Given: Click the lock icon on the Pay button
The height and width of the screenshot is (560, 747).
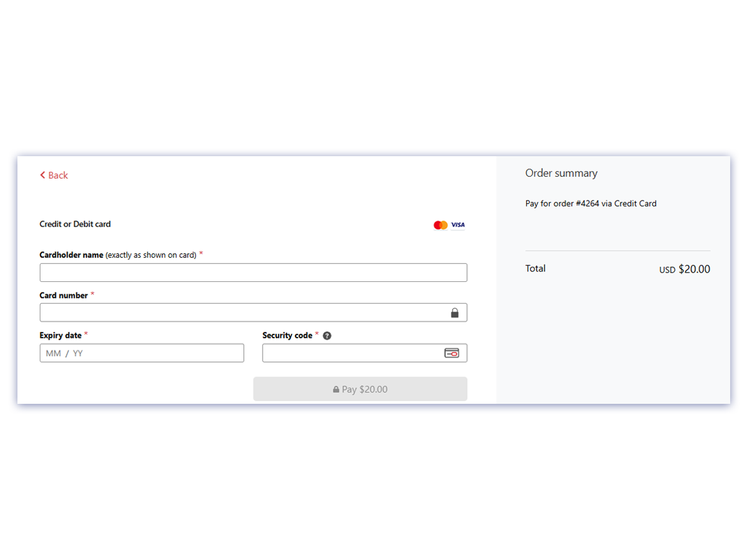Looking at the screenshot, I should (x=337, y=389).
